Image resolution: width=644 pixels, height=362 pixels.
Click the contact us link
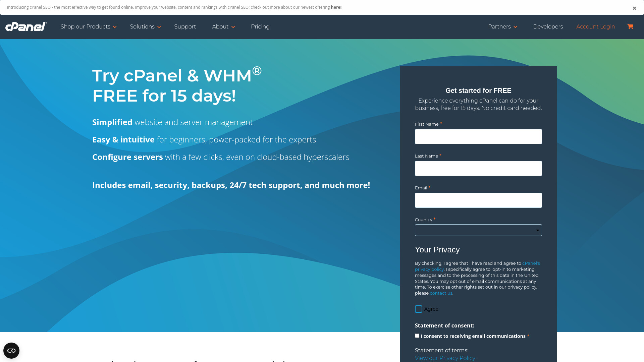[441, 293]
